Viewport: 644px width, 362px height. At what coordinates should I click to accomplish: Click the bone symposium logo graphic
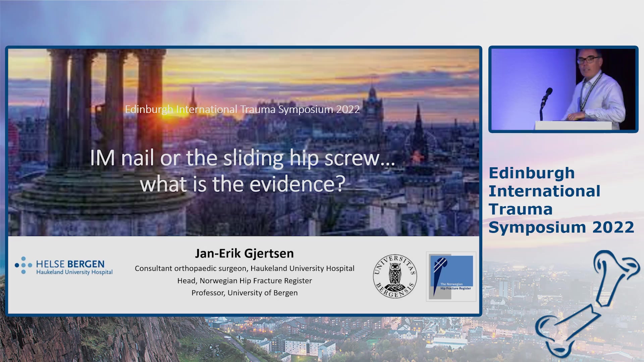pyautogui.click(x=587, y=303)
